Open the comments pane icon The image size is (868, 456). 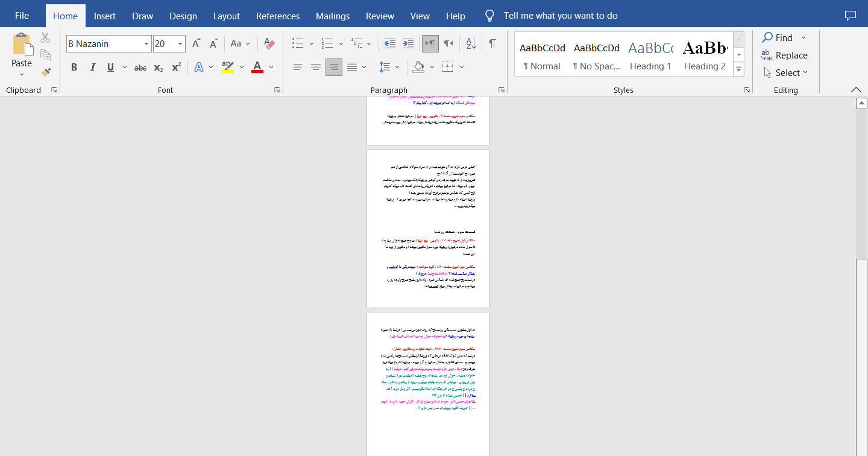(x=851, y=16)
